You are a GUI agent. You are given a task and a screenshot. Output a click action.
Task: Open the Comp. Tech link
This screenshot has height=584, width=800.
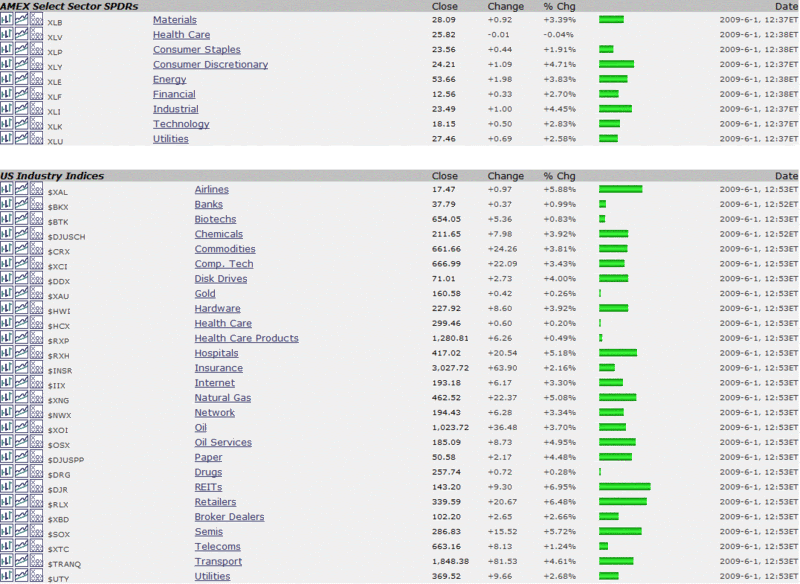[223, 264]
